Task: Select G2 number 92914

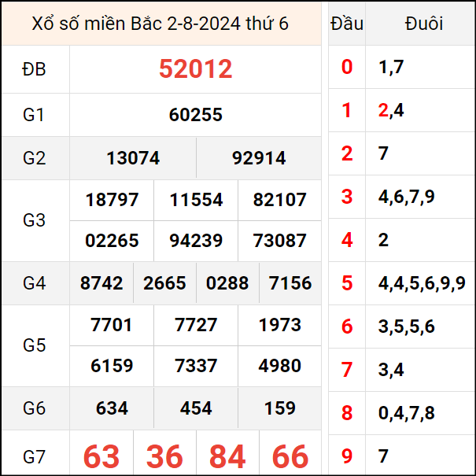Action: click(x=259, y=158)
